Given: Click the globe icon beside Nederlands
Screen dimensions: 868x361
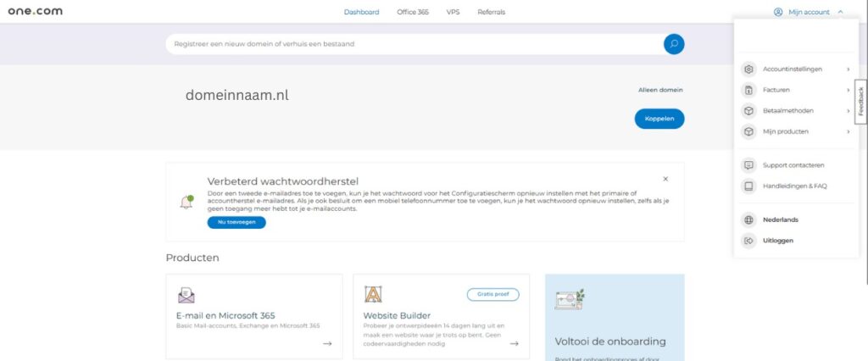Looking at the screenshot, I should (748, 219).
